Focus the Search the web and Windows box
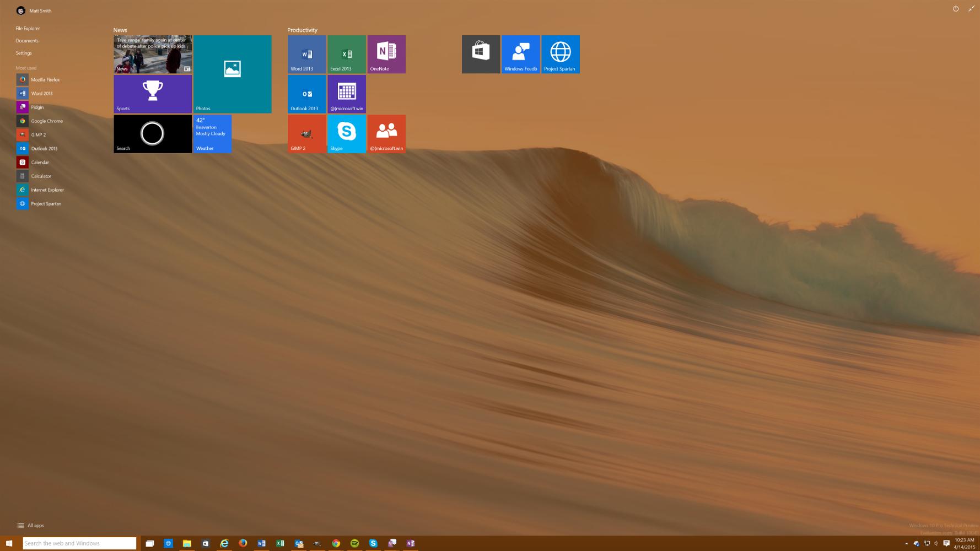Viewport: 980px width, 551px height. tap(79, 543)
